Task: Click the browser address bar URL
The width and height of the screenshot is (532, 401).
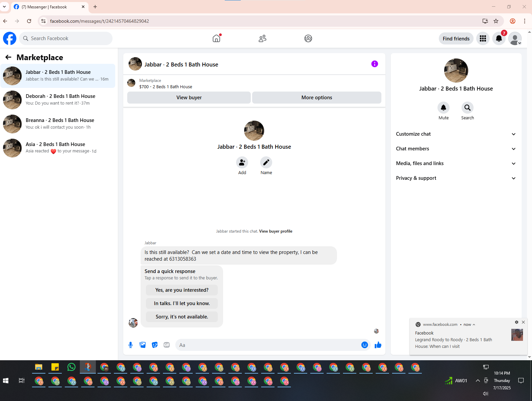Action: pos(100,21)
